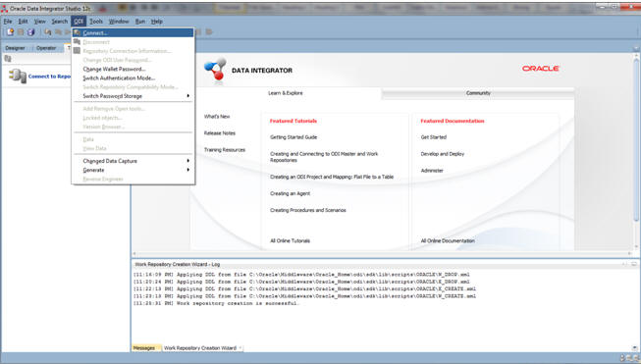641x364 pixels.
Task: Open the Getting Started Guide tutorial link
Action: [294, 137]
